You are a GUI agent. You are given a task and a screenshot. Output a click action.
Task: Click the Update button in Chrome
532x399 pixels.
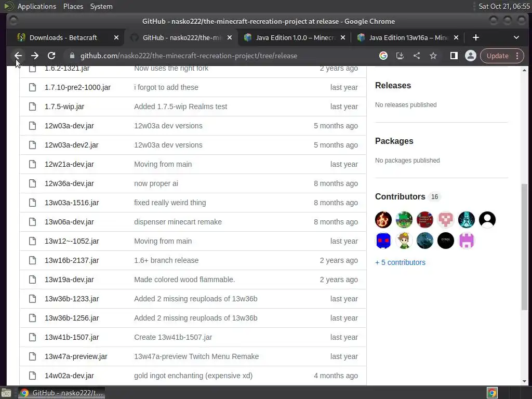[497, 56]
